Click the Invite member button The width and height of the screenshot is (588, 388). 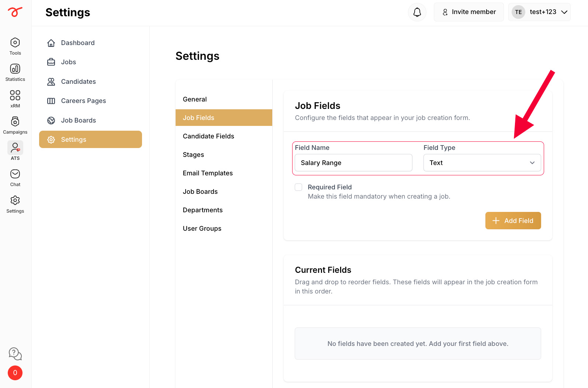coord(469,12)
